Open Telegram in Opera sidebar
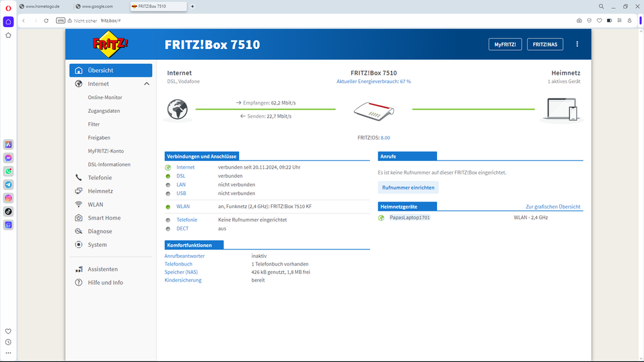This screenshot has height=362, width=644. click(x=8, y=185)
